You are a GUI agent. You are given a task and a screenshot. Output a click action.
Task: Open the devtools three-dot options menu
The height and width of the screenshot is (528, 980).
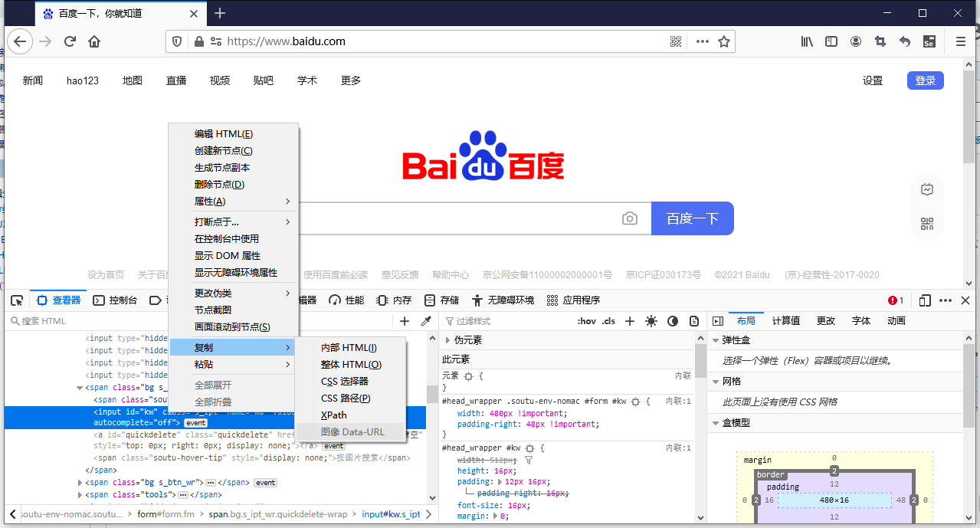coord(946,300)
